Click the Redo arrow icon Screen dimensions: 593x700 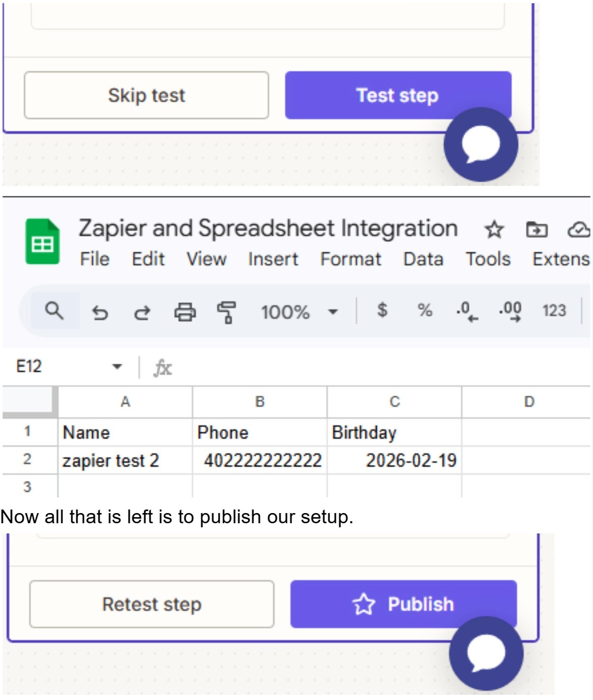(142, 312)
